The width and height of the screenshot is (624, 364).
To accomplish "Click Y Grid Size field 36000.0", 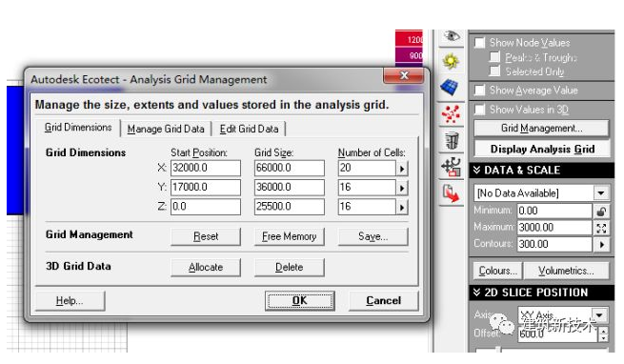I will pyautogui.click(x=290, y=187).
